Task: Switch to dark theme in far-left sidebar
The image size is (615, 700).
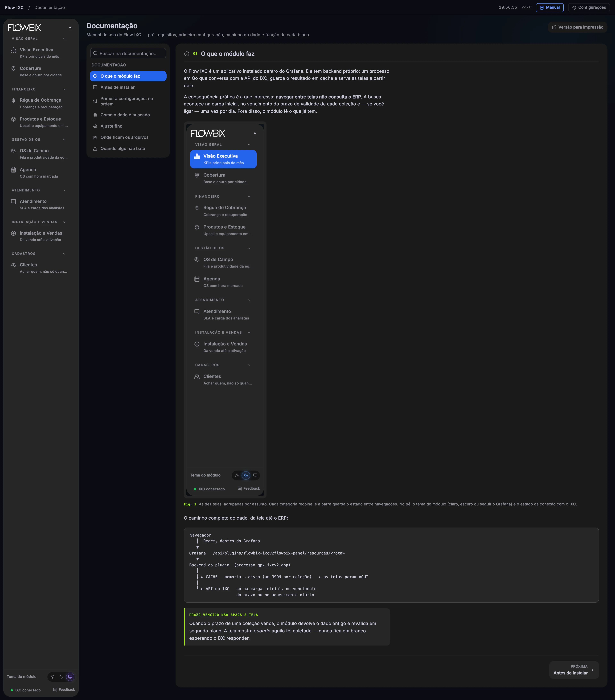Action: pyautogui.click(x=61, y=676)
